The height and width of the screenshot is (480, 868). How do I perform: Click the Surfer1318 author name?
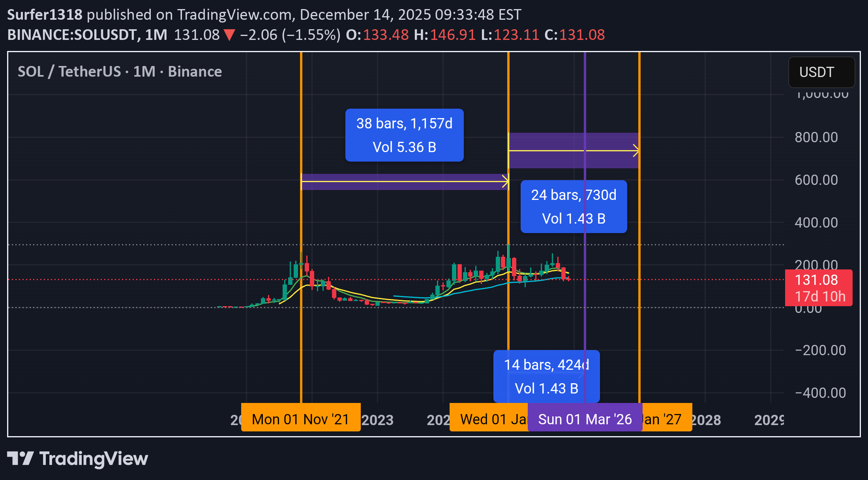coord(45,15)
